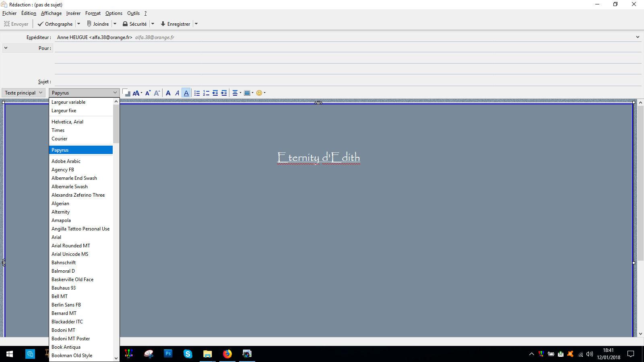Click the font list scrollbar thumb

[x=116, y=124]
